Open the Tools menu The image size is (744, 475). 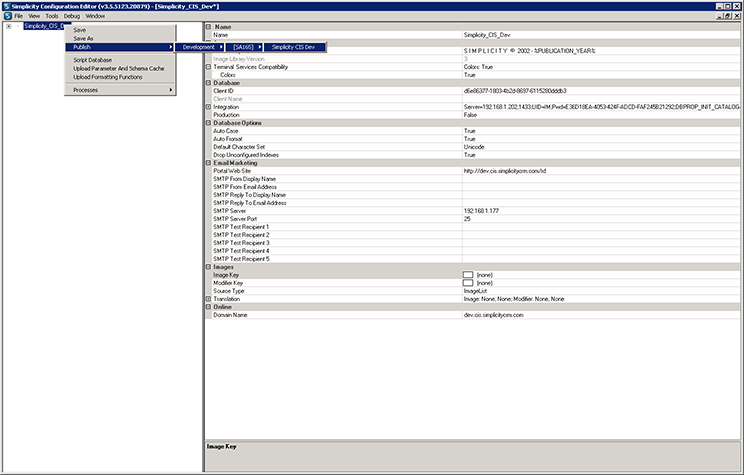52,16
